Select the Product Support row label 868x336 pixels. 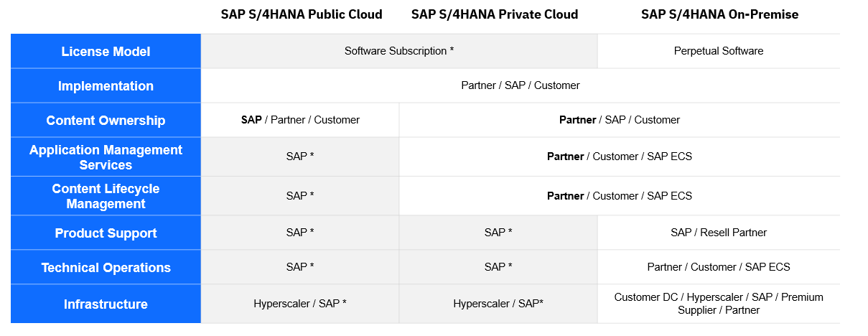click(106, 233)
